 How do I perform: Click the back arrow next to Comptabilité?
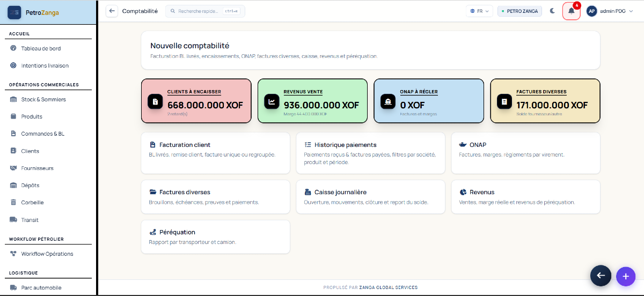click(x=112, y=11)
